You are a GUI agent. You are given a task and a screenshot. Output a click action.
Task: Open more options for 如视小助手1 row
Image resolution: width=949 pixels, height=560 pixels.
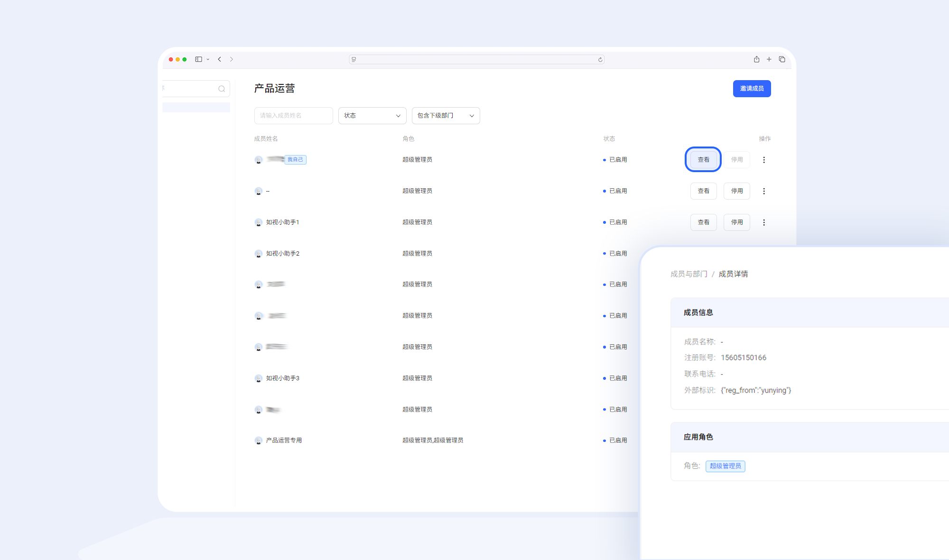[764, 222]
